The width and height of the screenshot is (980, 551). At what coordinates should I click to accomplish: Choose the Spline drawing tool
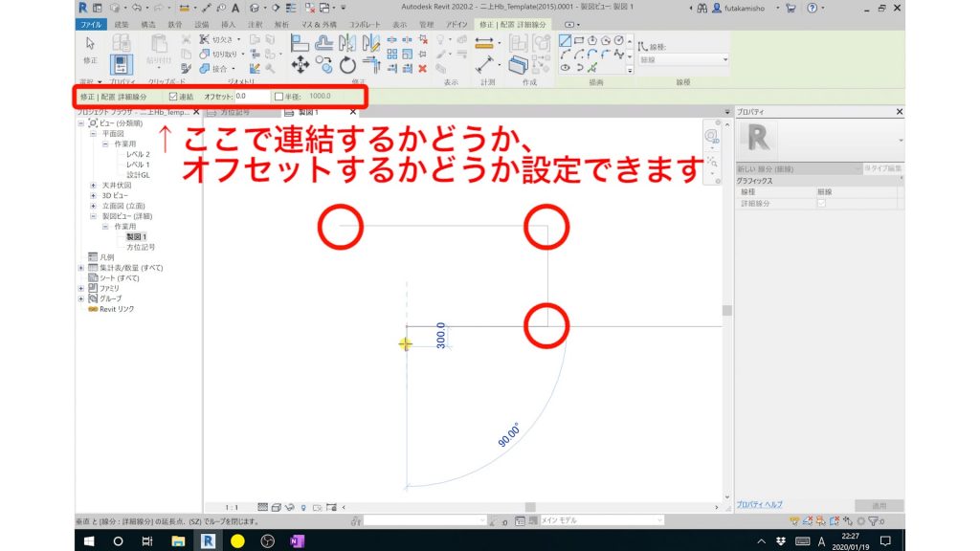[620, 55]
